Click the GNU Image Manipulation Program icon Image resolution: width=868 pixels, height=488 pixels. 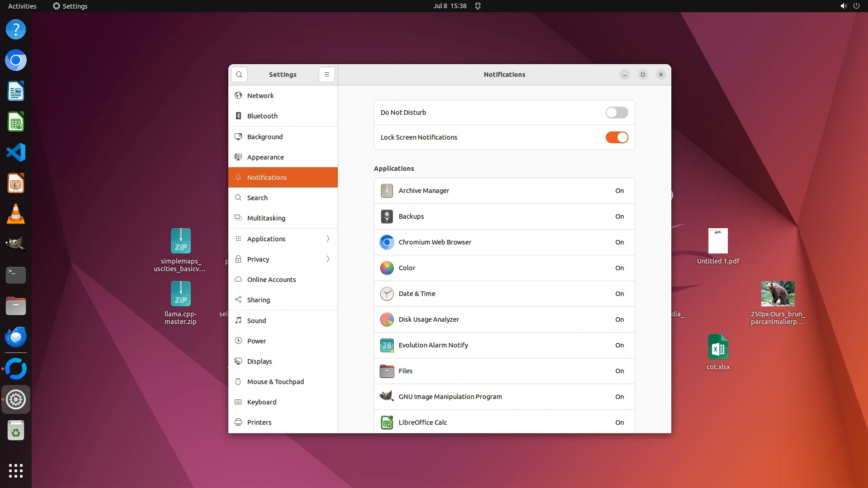[x=387, y=397]
